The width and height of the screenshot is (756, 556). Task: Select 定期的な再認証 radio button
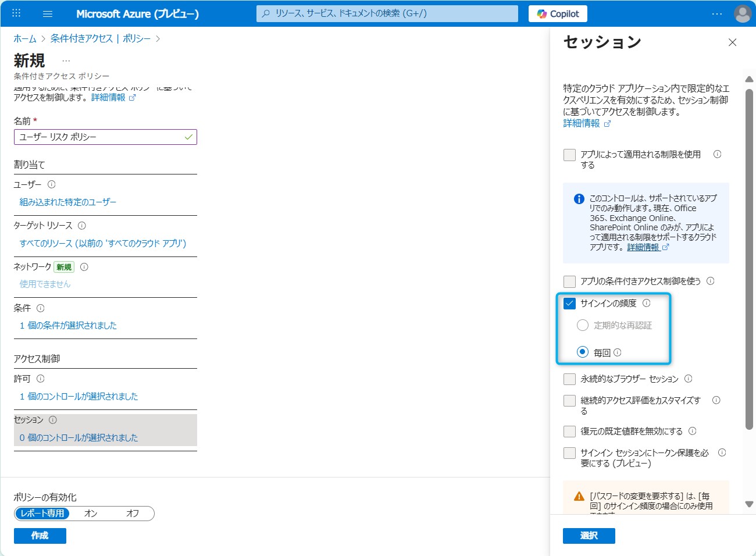(583, 325)
